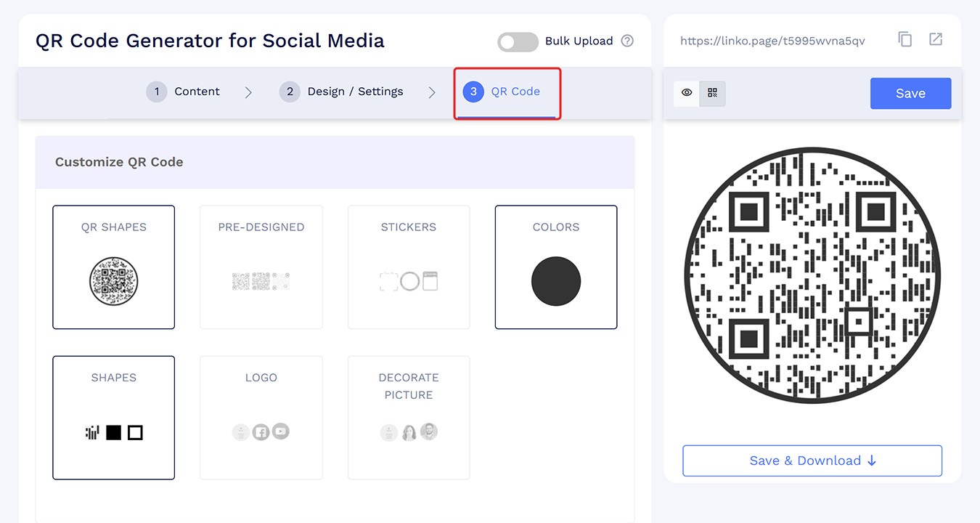Open Bulk Upload help question-mark icon
Screen dimensions: 980x523
627,41
